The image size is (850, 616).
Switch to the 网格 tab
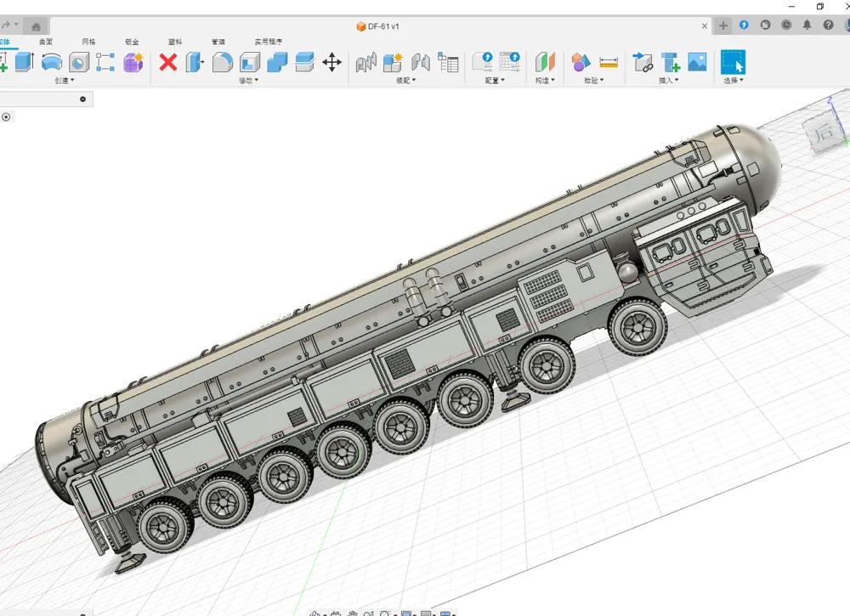click(x=89, y=42)
